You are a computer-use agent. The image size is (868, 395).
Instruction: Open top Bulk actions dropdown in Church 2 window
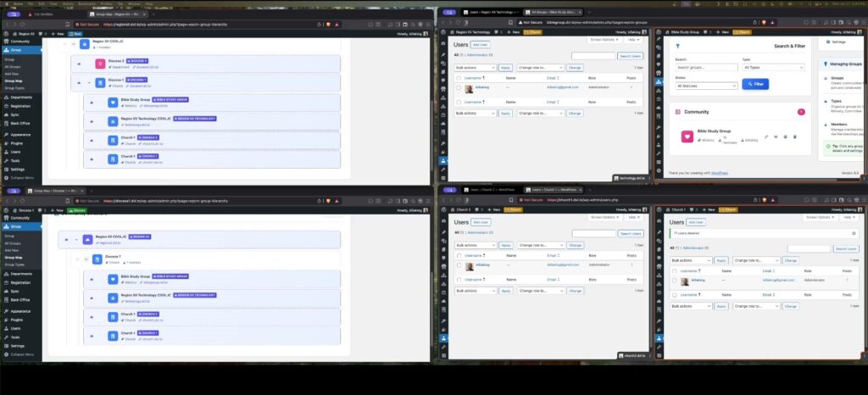[x=475, y=244]
